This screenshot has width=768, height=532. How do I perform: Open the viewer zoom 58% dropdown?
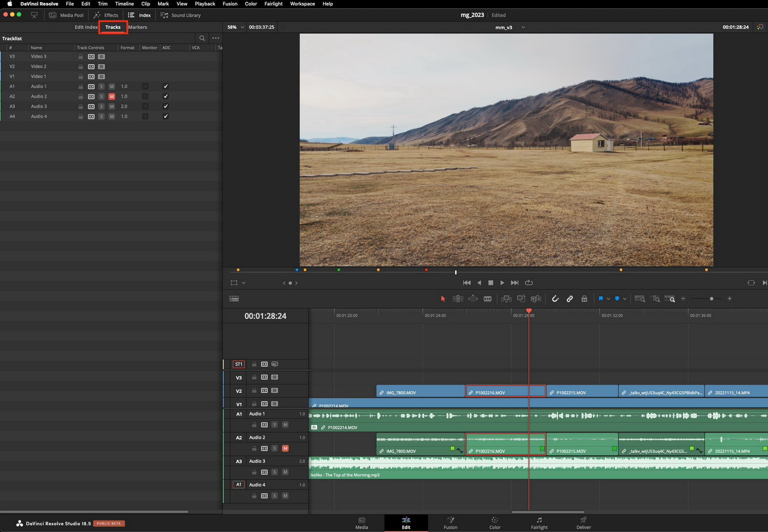(x=236, y=27)
